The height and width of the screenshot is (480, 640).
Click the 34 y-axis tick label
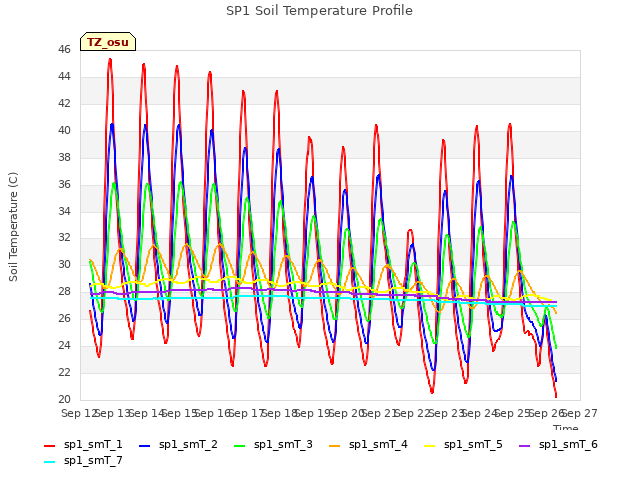point(64,211)
